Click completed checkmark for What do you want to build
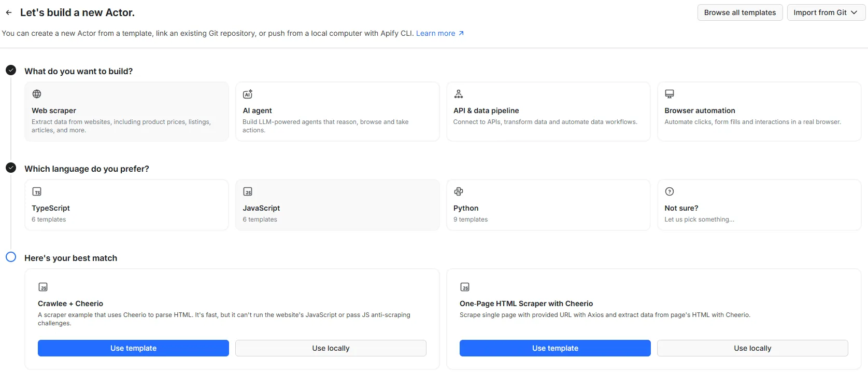This screenshot has width=868, height=372. (x=11, y=70)
